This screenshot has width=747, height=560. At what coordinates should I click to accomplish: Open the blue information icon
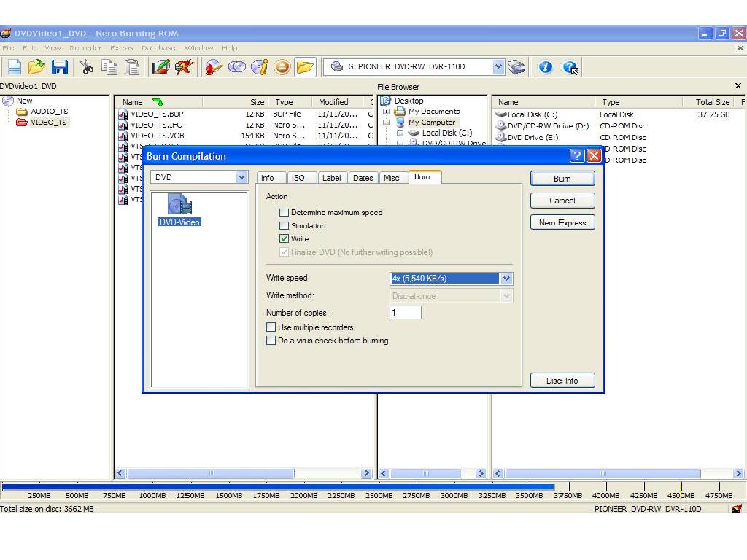(546, 67)
